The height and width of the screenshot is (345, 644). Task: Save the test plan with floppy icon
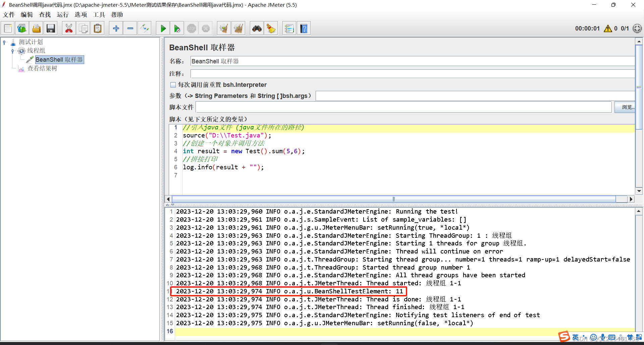click(51, 28)
